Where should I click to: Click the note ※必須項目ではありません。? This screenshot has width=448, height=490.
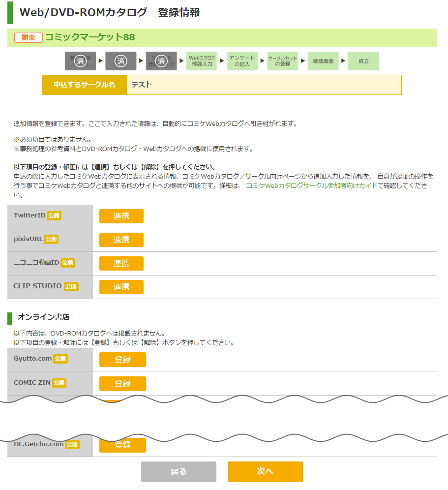(53, 139)
